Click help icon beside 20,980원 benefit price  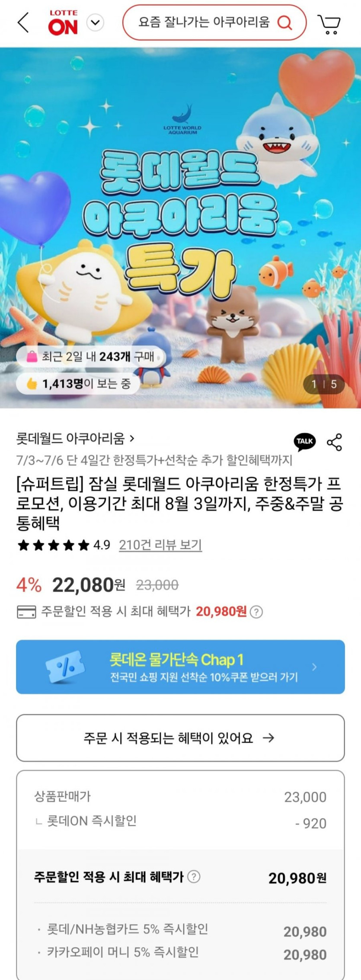point(256,612)
